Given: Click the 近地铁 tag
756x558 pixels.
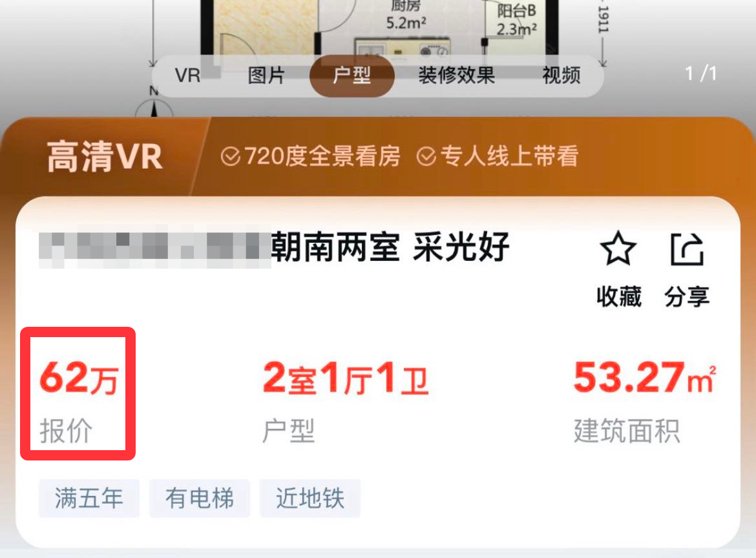Looking at the screenshot, I should click(310, 498).
